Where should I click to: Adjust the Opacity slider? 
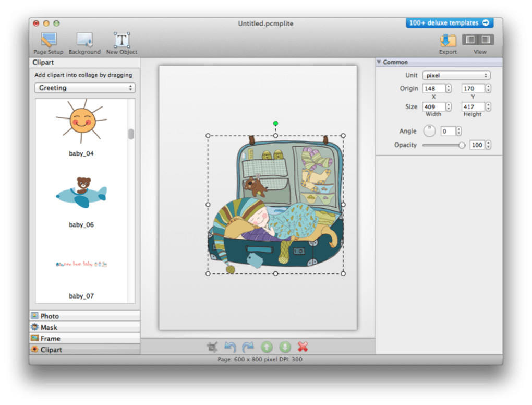pyautogui.click(x=462, y=146)
